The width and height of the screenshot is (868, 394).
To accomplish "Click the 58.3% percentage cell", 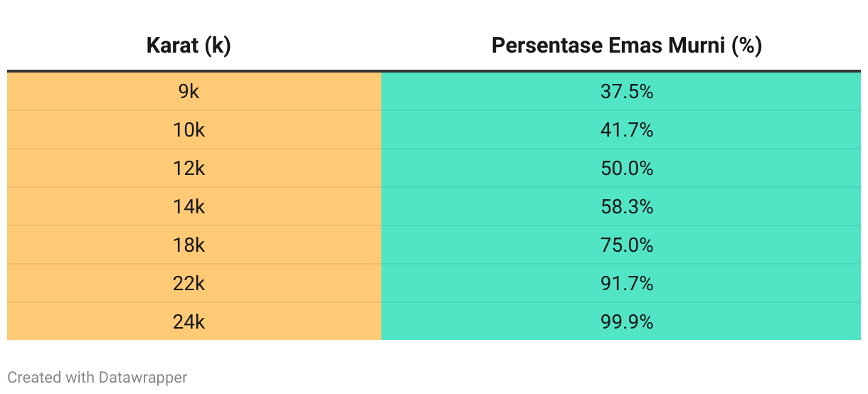I will [x=621, y=207].
